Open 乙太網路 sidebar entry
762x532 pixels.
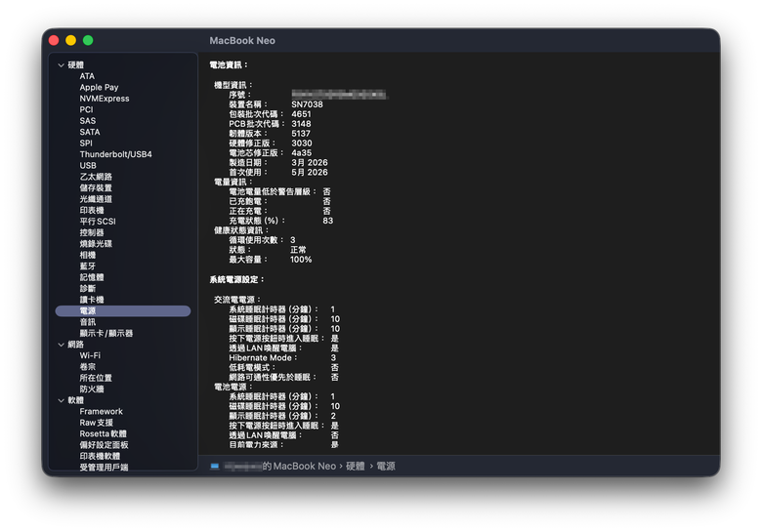coord(96,177)
